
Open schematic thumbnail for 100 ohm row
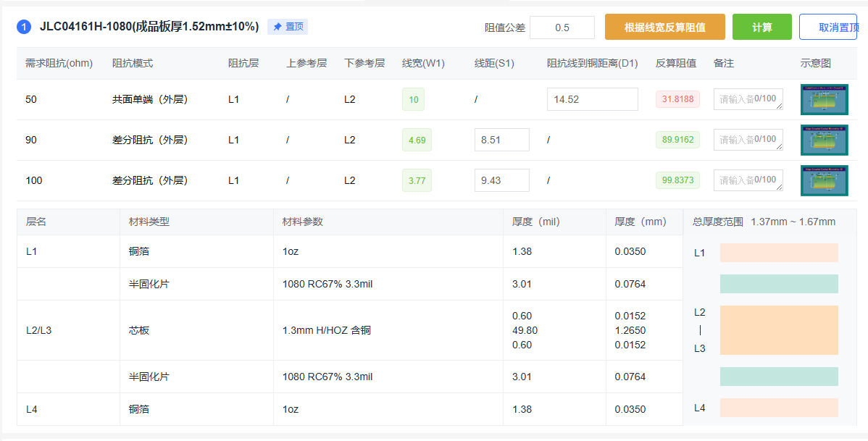coord(824,180)
